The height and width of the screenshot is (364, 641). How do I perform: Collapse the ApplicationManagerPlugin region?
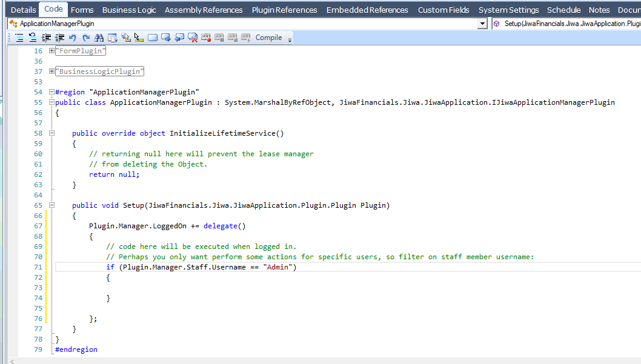(51, 92)
